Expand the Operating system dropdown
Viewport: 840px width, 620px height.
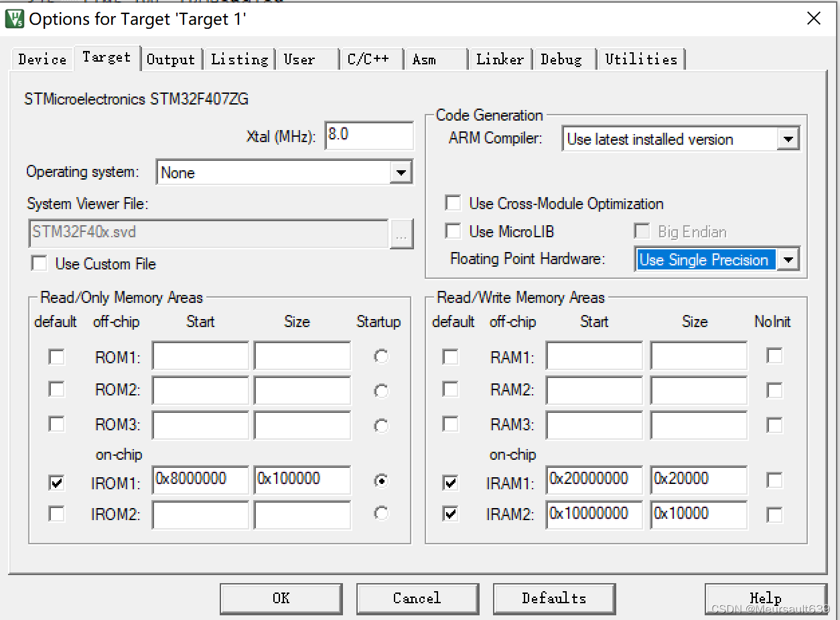coord(401,172)
